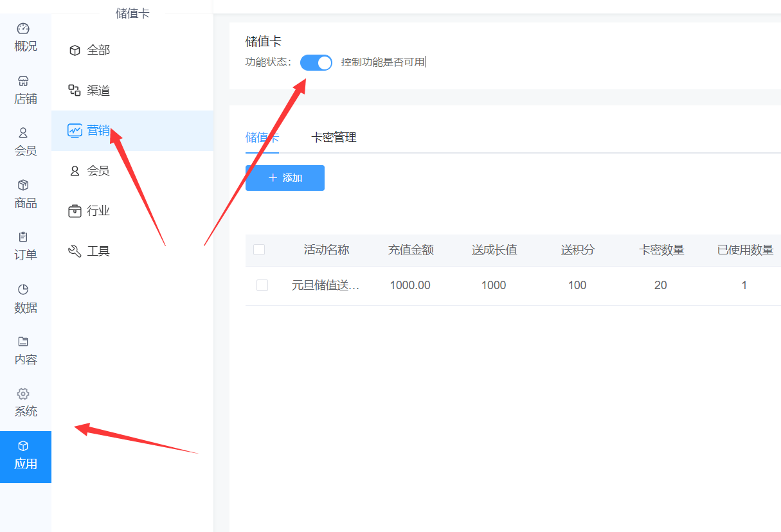
Task: Click the 全部 cube icon
Action: tap(75, 50)
